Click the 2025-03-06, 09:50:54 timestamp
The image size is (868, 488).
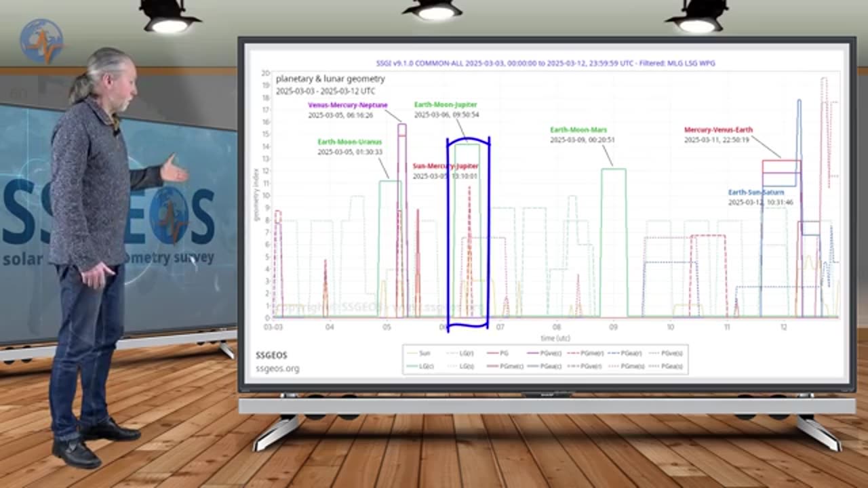coord(446,115)
